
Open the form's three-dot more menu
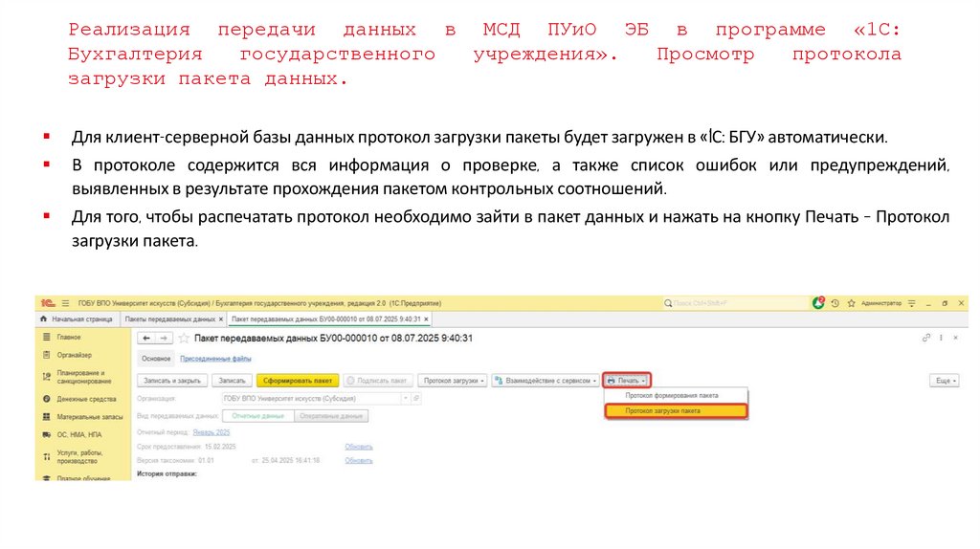pyautogui.click(x=942, y=338)
